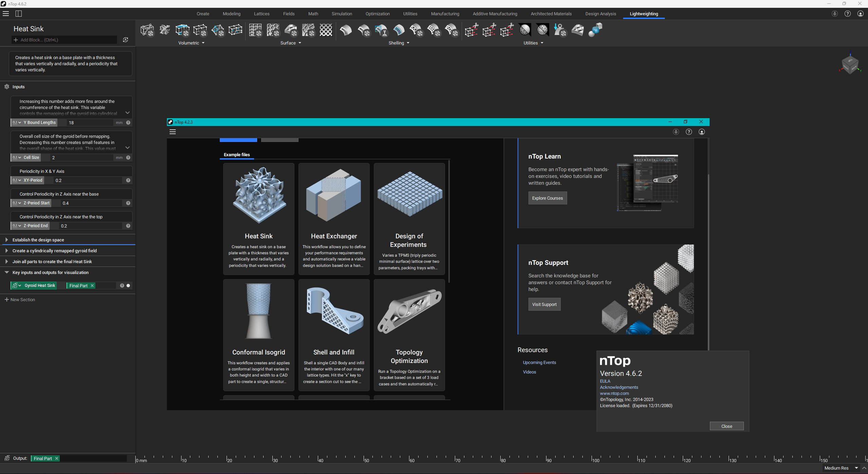Open the hamburger menu at top left
Screen dimensions: 868x474
point(6,14)
